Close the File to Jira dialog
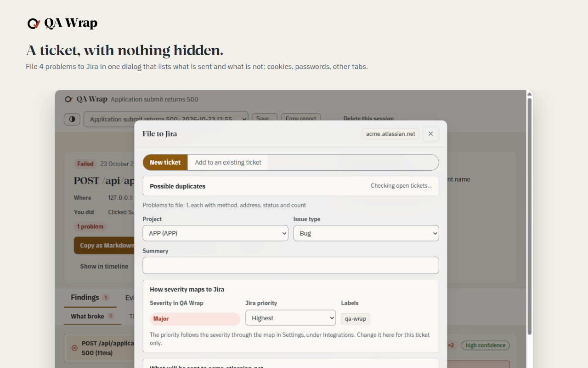The image size is (588, 368). [x=431, y=134]
